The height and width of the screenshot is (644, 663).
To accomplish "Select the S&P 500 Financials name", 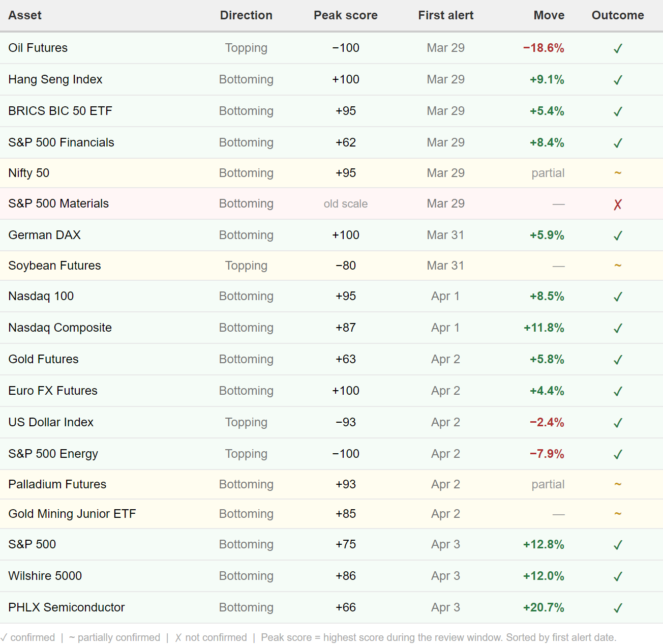I will click(61, 142).
